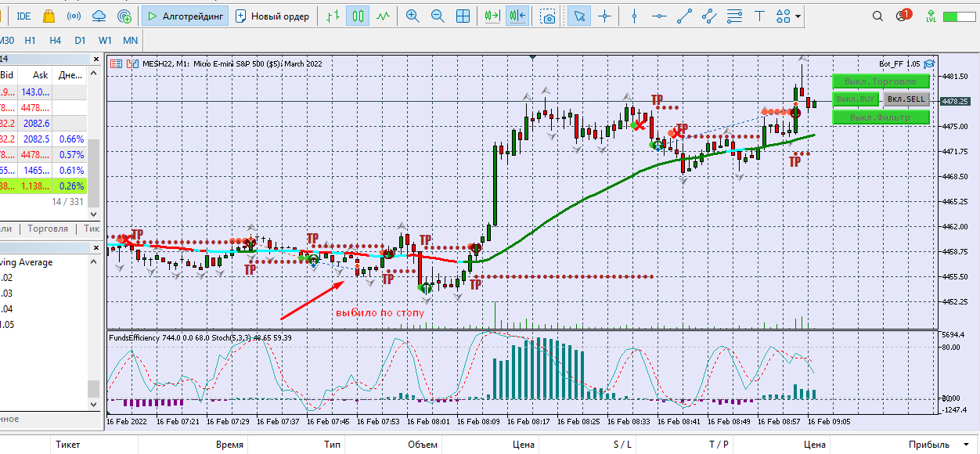The height and width of the screenshot is (454, 980).
Task: Draw a vertical line on chart
Action: tap(635, 16)
